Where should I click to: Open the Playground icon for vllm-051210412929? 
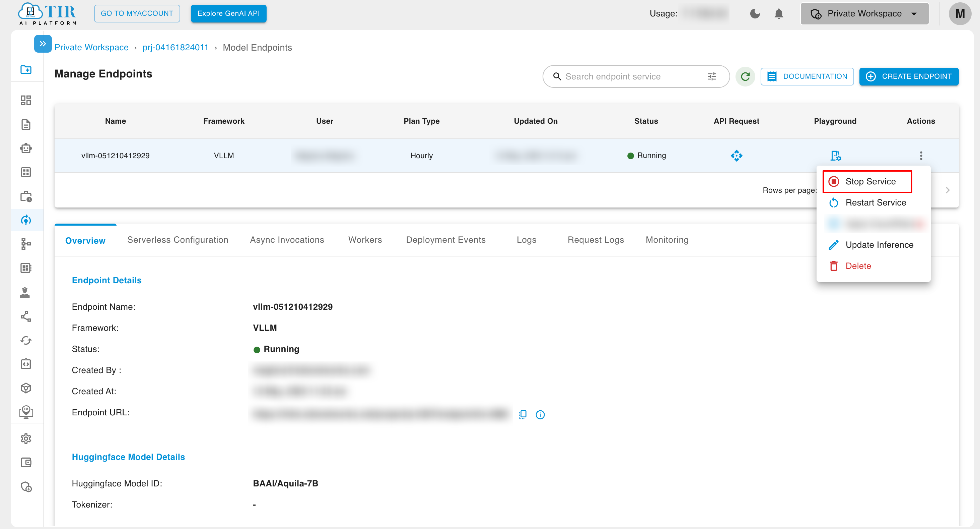coord(835,156)
